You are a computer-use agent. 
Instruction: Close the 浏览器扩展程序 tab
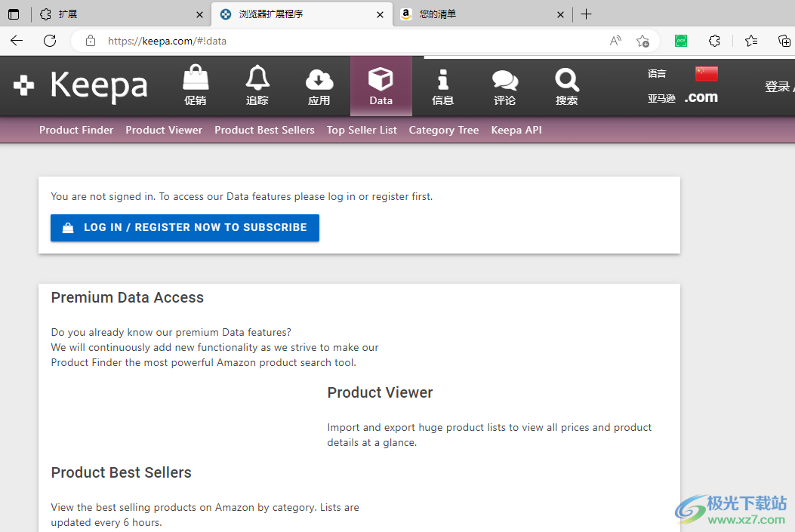[x=381, y=14]
